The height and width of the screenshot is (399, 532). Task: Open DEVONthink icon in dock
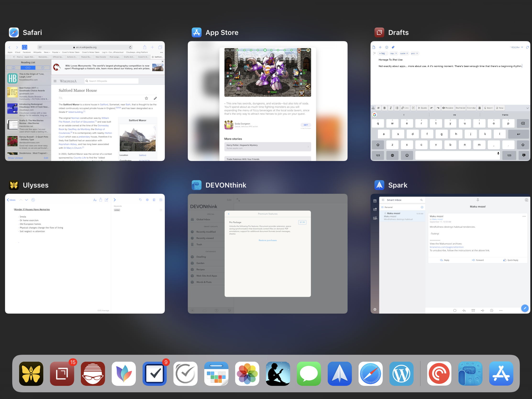(470, 373)
